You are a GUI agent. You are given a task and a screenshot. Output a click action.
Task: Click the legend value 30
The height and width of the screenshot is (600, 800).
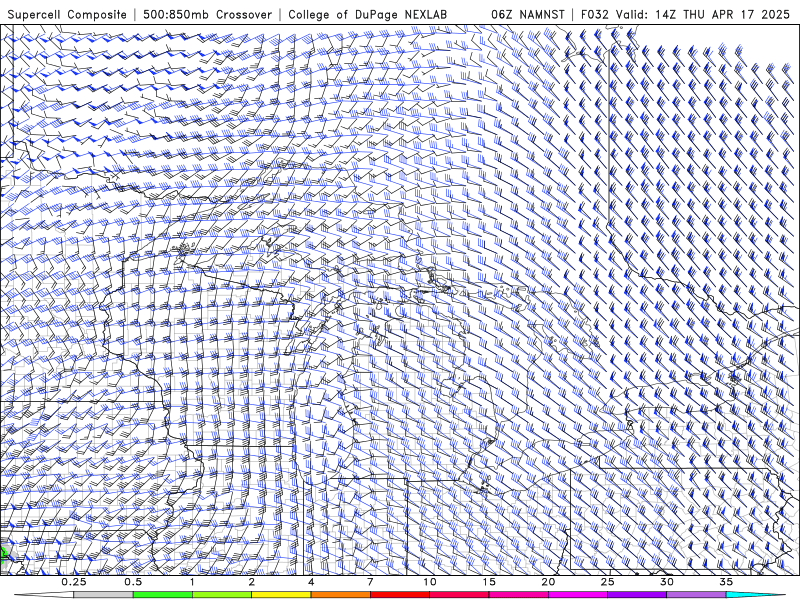click(666, 582)
